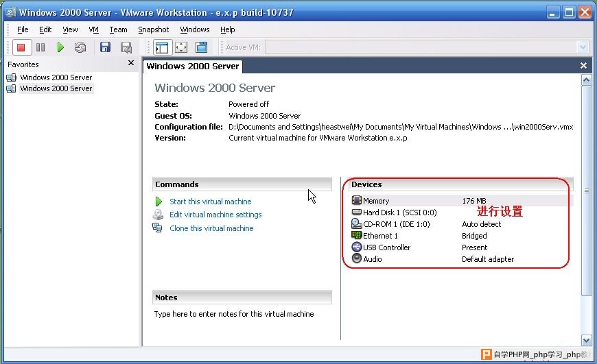Select the Windows 2000 Server tab
The height and width of the screenshot is (364, 597).
pos(193,66)
